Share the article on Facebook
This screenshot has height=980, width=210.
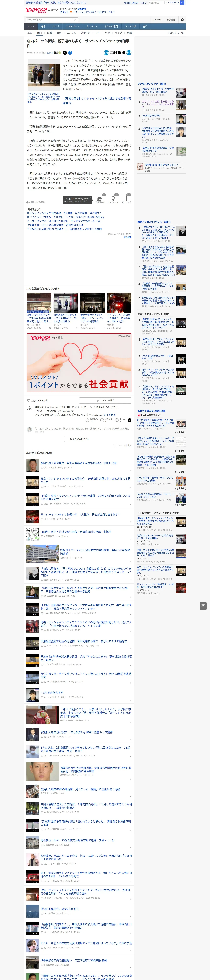coord(70,53)
